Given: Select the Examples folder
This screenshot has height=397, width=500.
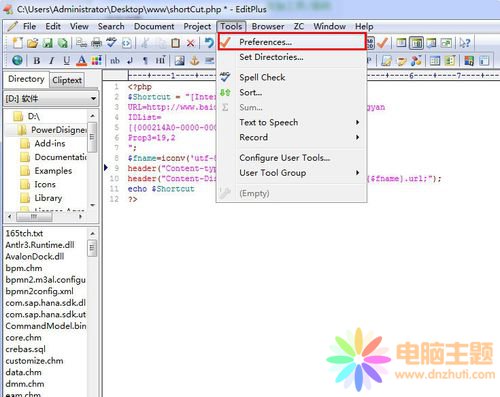Looking at the screenshot, I should coord(46,171).
